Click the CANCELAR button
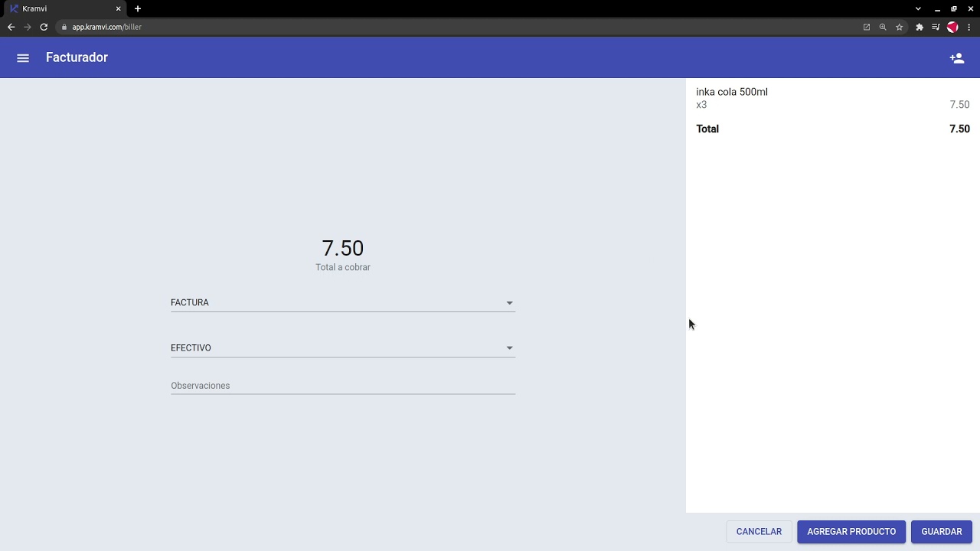The image size is (980, 551). click(759, 532)
